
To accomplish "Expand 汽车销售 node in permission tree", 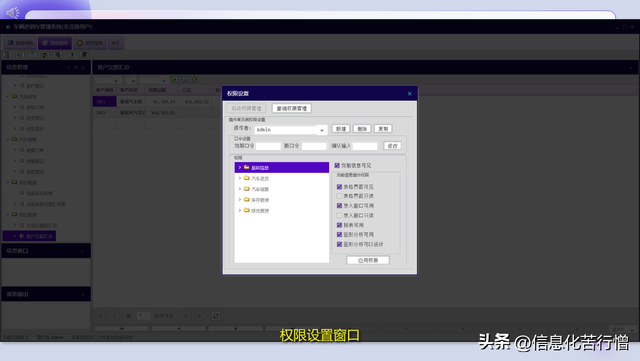I will [x=240, y=189].
